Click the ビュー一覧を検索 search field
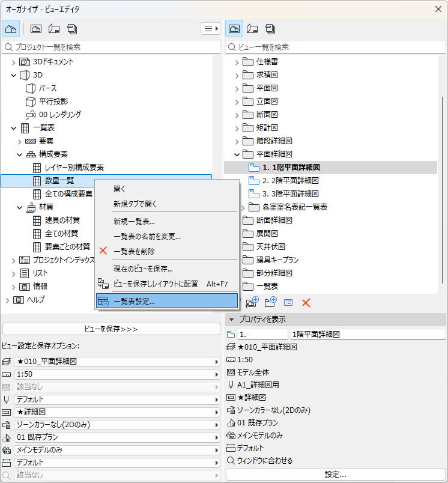This screenshot has height=483, width=448. [x=336, y=47]
